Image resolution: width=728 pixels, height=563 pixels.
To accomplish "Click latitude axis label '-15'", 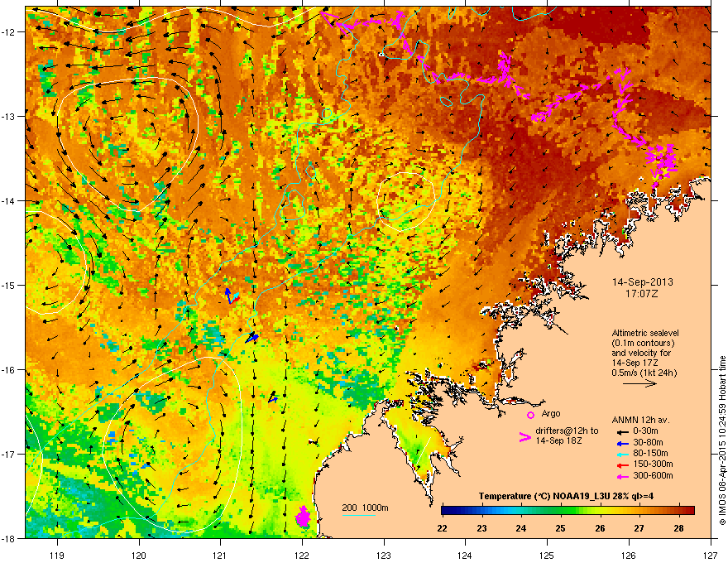I will click(8, 285).
